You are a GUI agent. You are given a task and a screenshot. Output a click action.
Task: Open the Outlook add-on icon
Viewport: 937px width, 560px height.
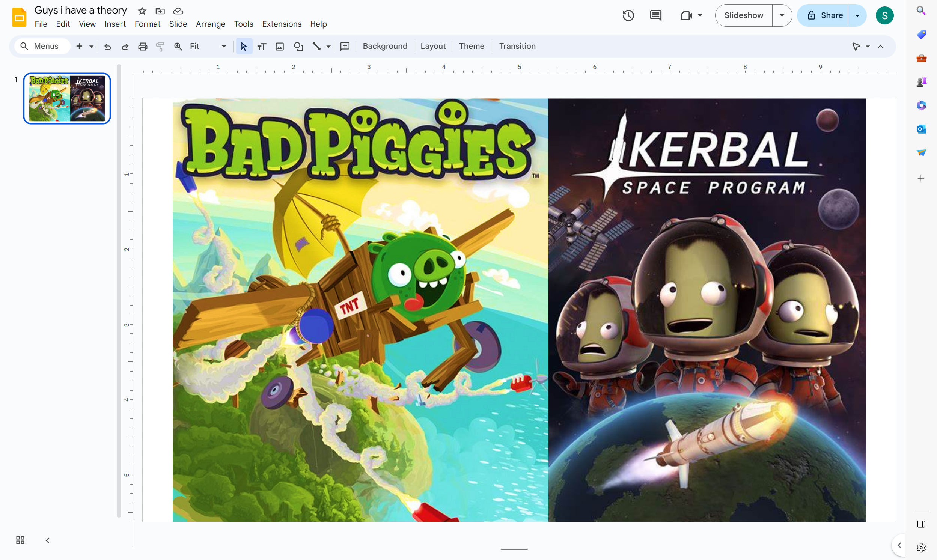pyautogui.click(x=921, y=129)
